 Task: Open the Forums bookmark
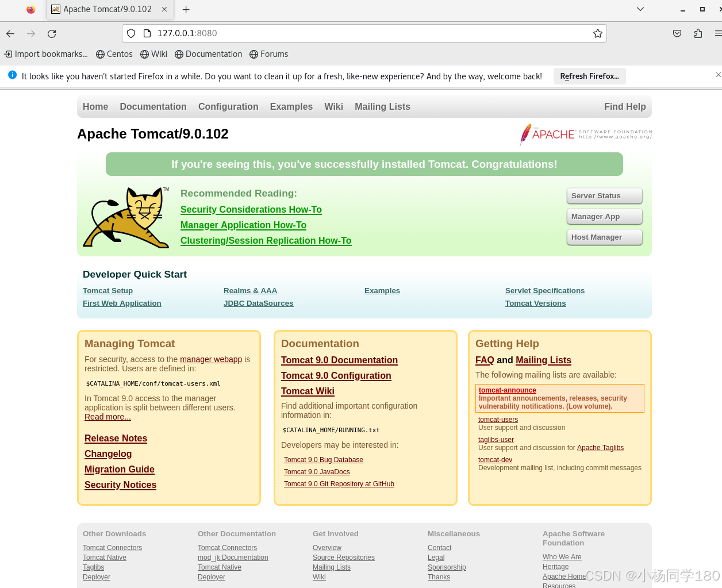click(x=268, y=54)
